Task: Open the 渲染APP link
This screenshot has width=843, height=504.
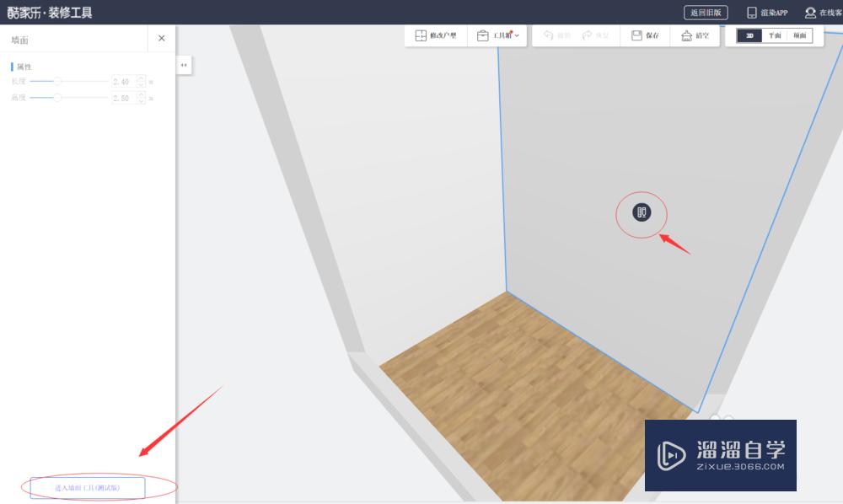Action: coord(767,13)
